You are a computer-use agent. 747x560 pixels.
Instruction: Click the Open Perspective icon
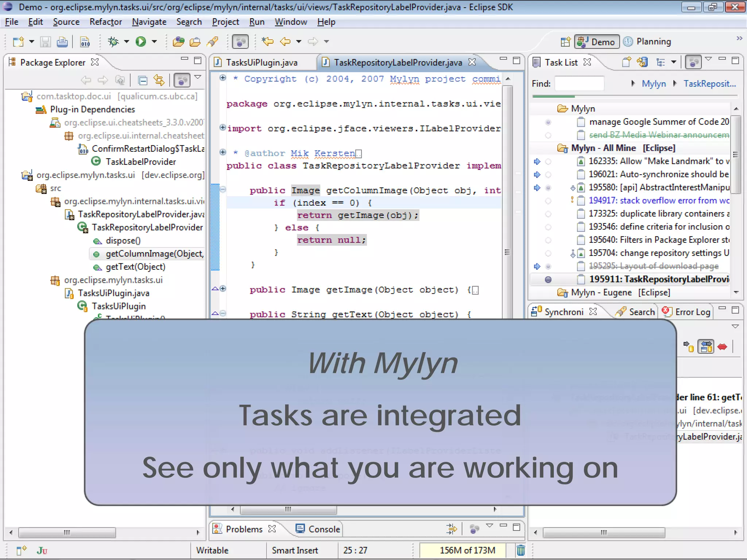(566, 42)
